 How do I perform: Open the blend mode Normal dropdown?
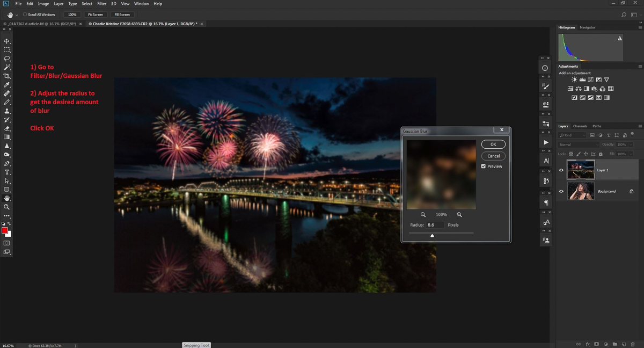pos(579,144)
